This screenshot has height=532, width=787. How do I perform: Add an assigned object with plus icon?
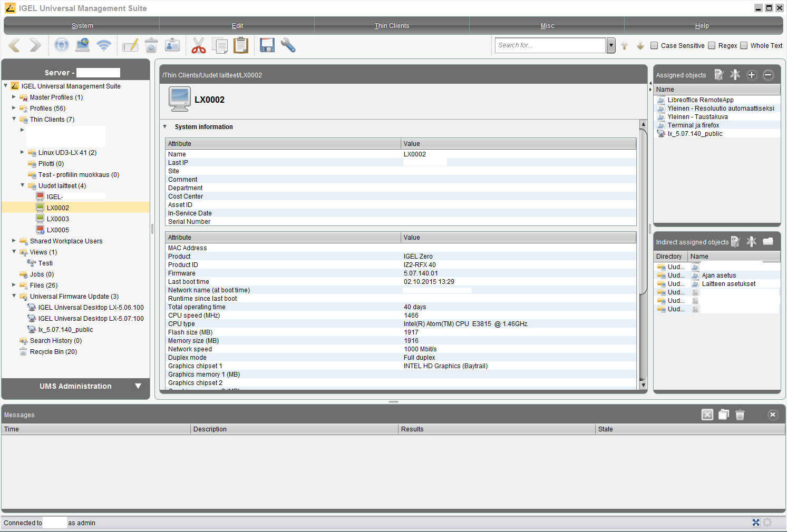tap(752, 75)
